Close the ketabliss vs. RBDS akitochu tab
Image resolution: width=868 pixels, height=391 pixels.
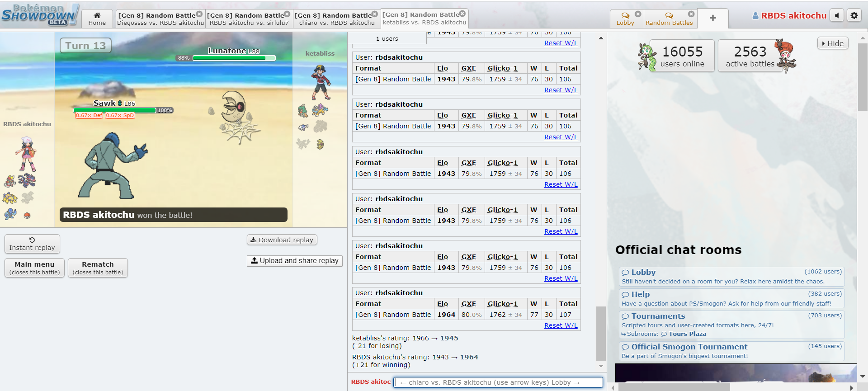[462, 14]
